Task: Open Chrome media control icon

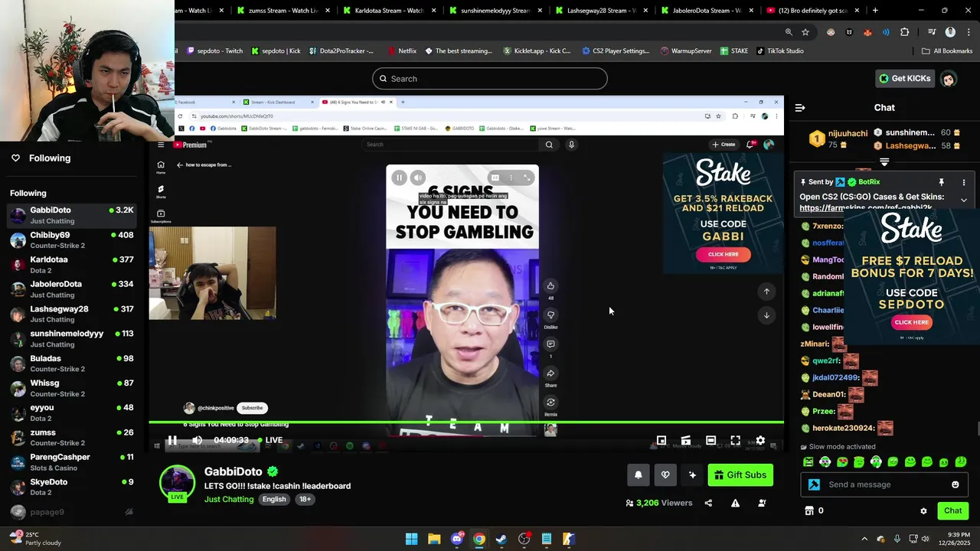Action: tap(932, 32)
